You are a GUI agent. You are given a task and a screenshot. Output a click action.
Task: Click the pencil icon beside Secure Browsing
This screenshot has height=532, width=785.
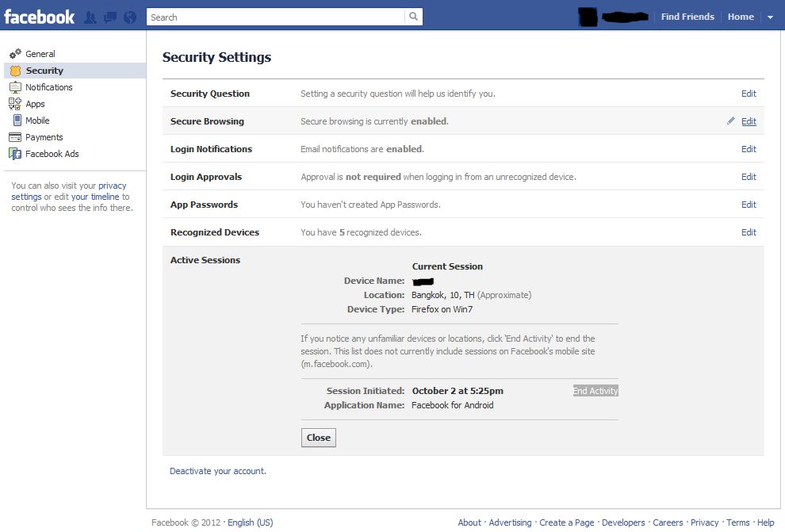coord(730,121)
